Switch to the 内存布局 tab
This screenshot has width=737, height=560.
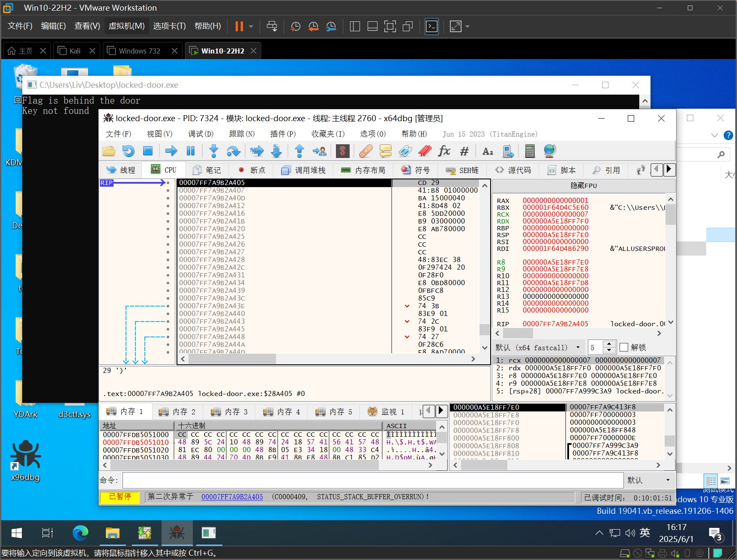[363, 170]
